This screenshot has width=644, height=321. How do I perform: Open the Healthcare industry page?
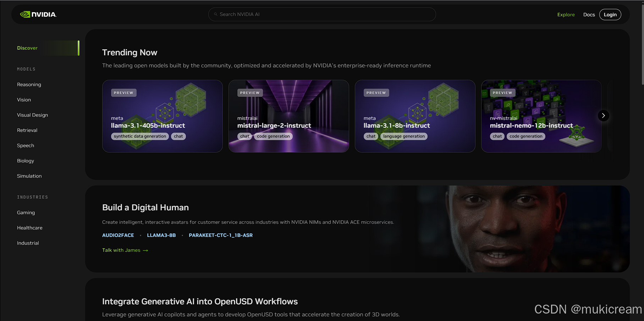[x=29, y=228]
